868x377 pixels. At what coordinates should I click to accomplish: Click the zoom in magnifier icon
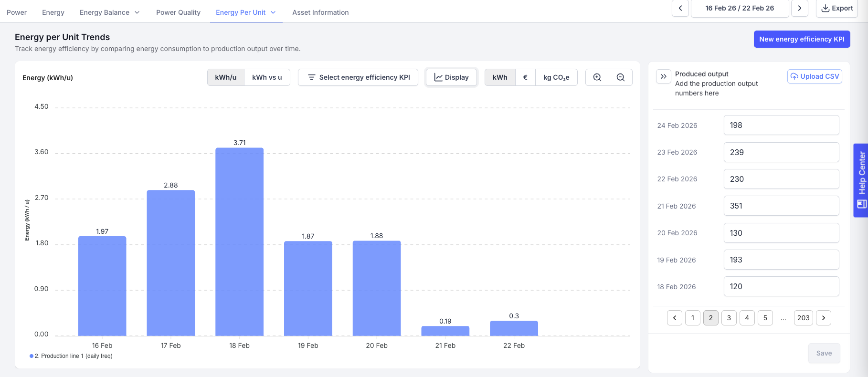(x=597, y=77)
